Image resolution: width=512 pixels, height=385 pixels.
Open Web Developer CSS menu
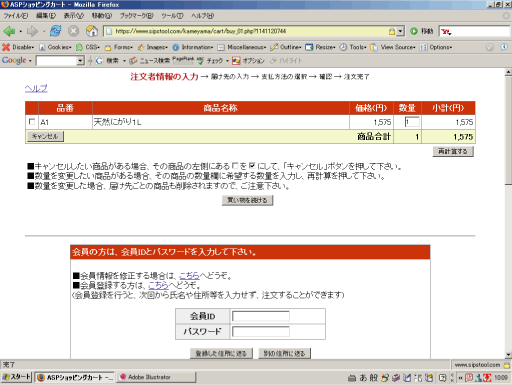click(x=88, y=47)
